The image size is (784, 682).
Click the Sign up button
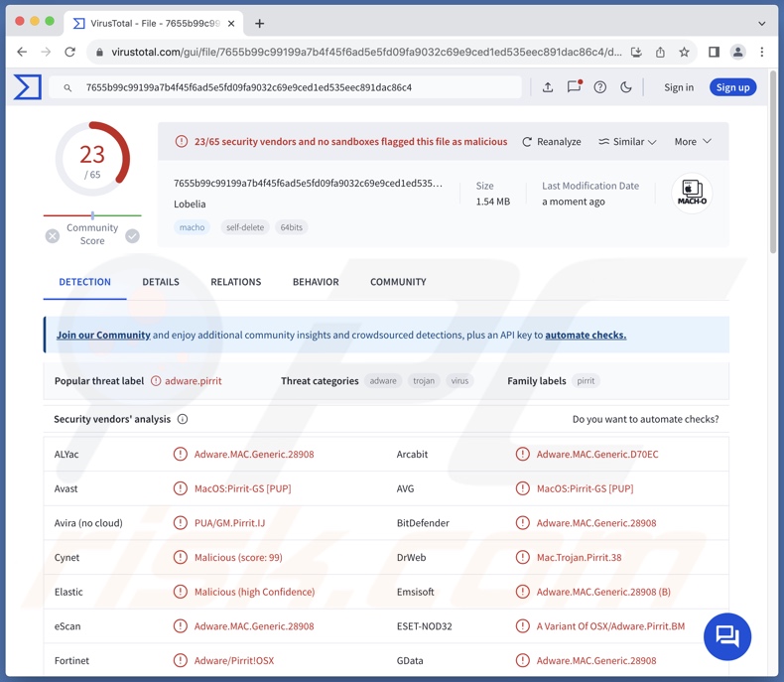pyautogui.click(x=732, y=87)
